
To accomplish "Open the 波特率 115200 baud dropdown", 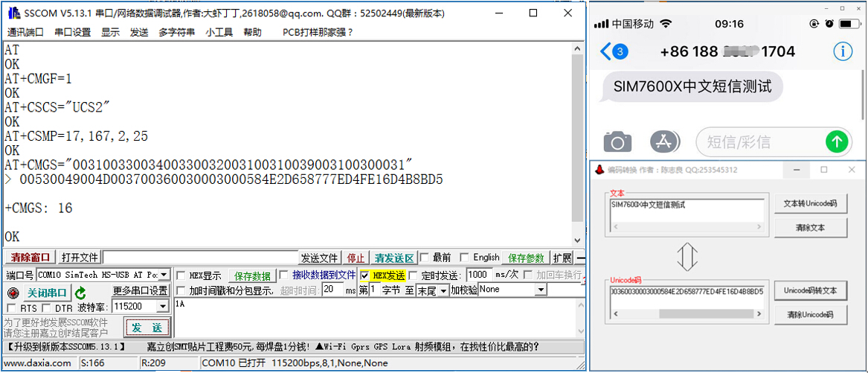I will pos(163,307).
